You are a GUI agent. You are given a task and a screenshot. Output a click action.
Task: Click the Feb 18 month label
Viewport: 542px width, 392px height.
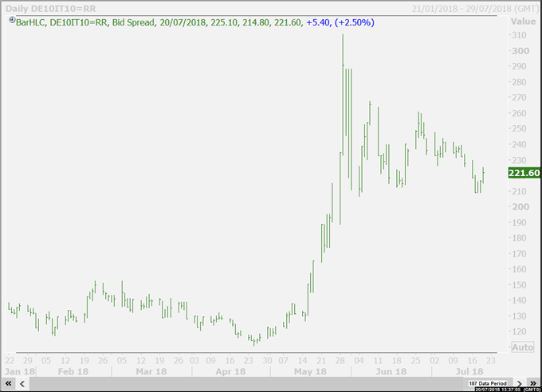pos(73,371)
